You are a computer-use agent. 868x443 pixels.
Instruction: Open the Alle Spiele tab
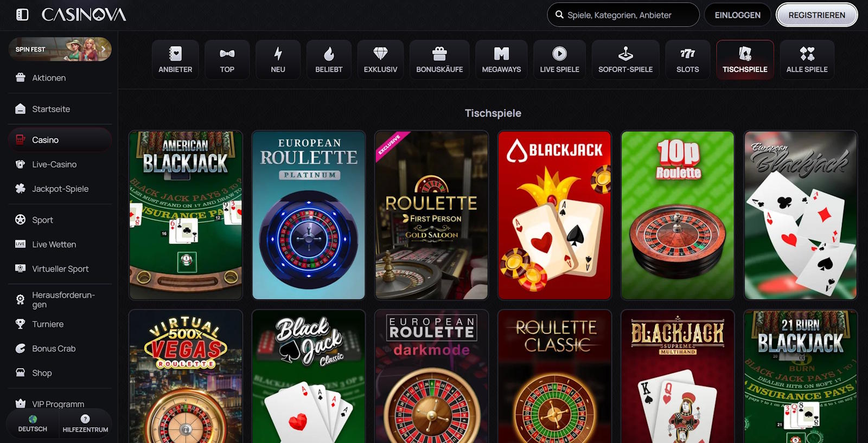807,60
